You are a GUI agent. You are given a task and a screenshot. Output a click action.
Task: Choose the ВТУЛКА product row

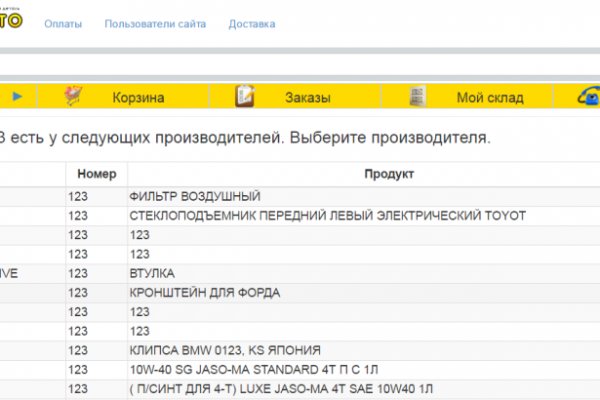152,273
